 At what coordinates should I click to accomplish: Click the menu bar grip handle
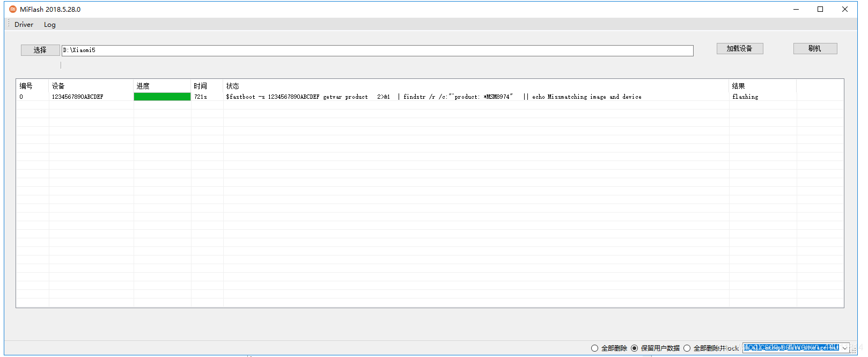tap(9, 24)
